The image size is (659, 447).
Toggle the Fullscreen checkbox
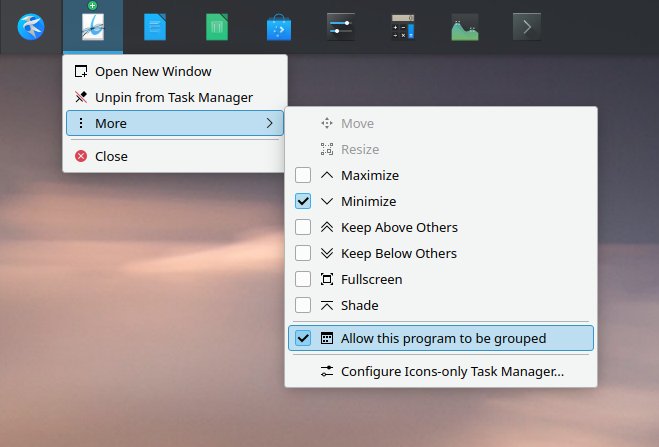tap(303, 279)
